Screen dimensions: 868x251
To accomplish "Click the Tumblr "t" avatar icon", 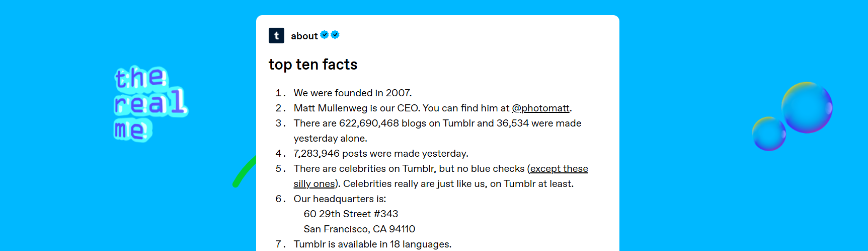I will point(276,36).
